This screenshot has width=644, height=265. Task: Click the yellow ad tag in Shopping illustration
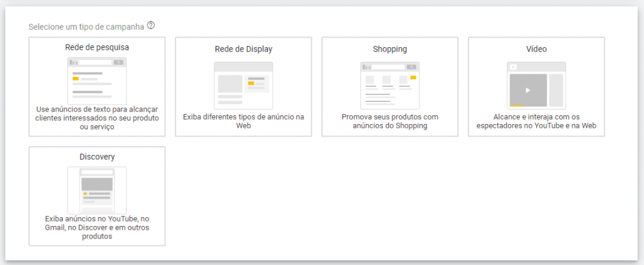click(413, 77)
